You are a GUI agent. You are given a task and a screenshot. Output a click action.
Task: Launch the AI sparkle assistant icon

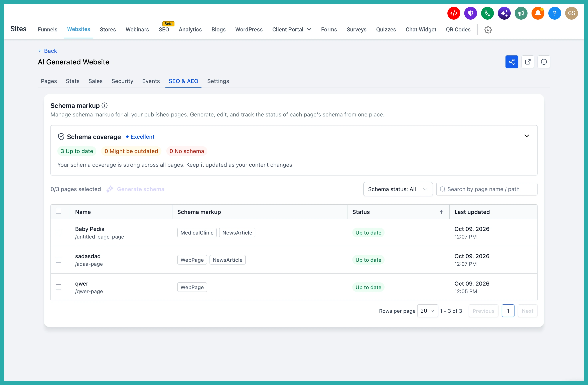(504, 13)
